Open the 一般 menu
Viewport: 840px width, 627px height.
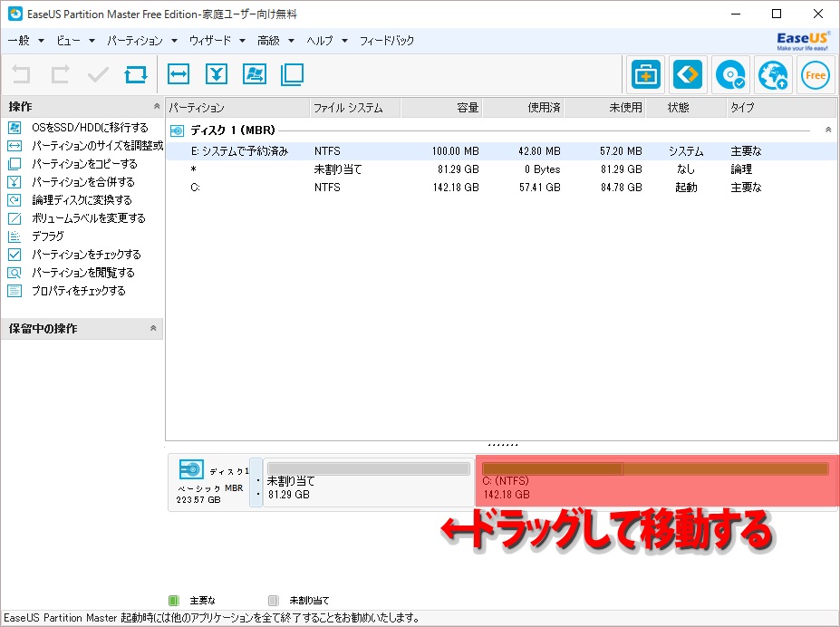[19, 41]
